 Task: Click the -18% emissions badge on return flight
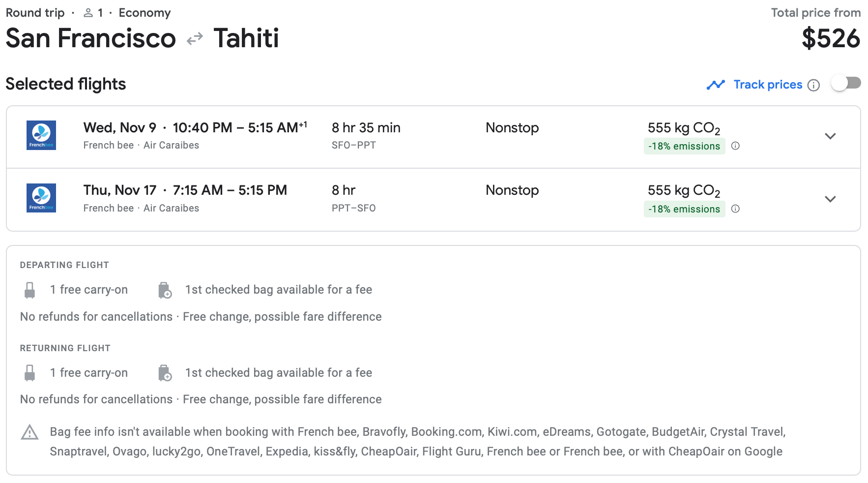click(x=684, y=209)
